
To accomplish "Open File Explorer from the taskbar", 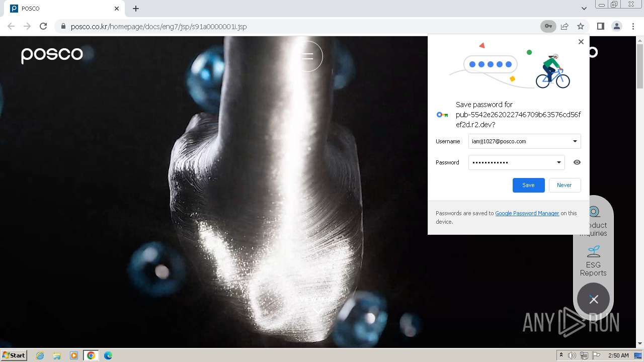I will [x=57, y=355].
